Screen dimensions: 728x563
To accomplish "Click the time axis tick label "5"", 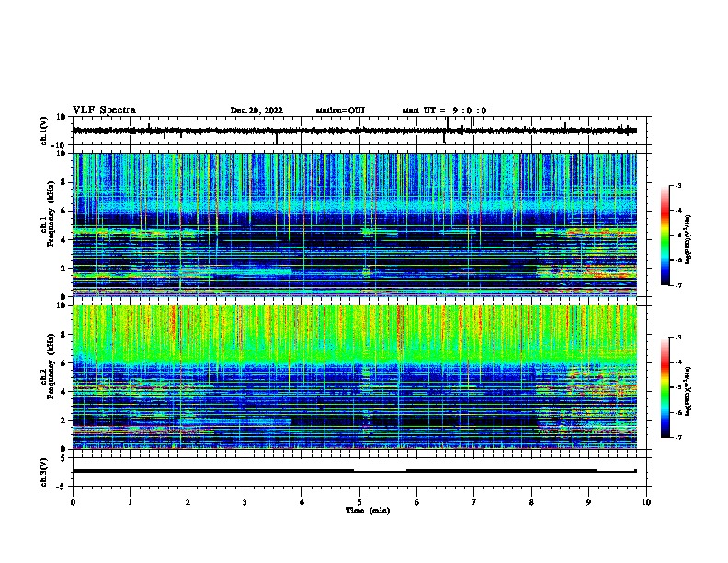I will point(359,502).
